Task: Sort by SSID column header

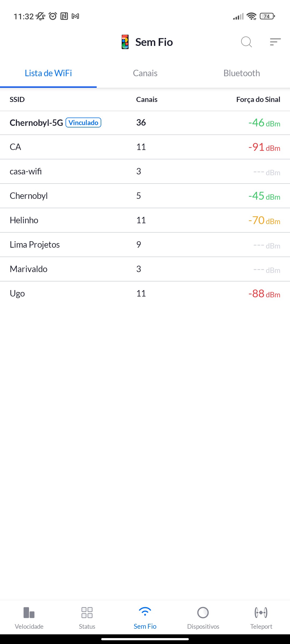Action: [x=17, y=100]
